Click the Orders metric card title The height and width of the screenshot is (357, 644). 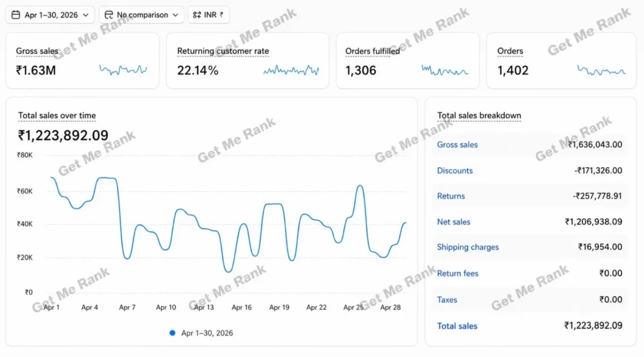[x=510, y=51]
